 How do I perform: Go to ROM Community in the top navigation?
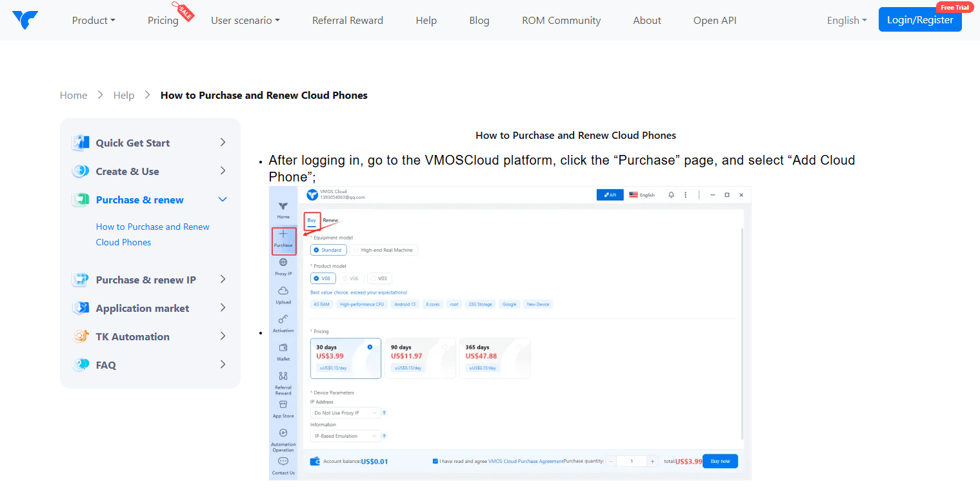[561, 20]
